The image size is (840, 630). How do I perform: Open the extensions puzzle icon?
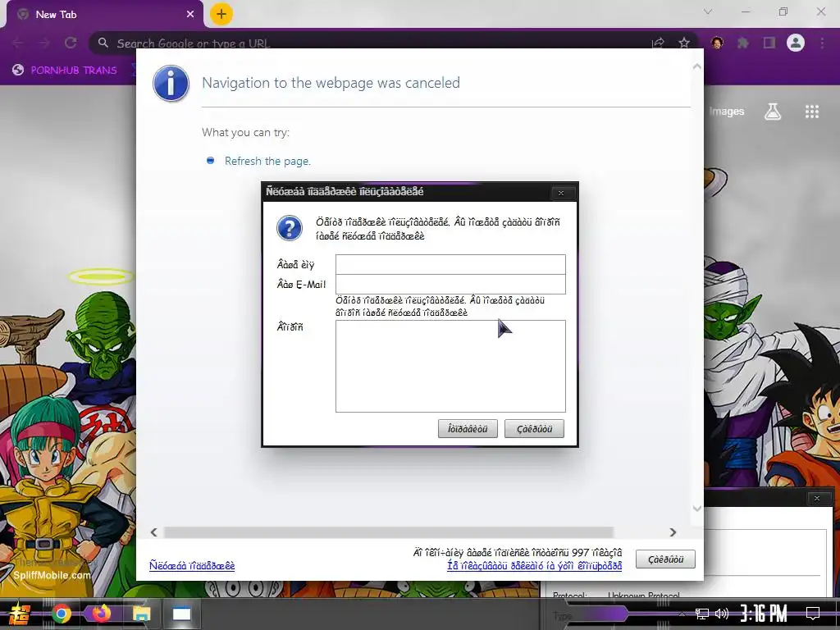743,43
